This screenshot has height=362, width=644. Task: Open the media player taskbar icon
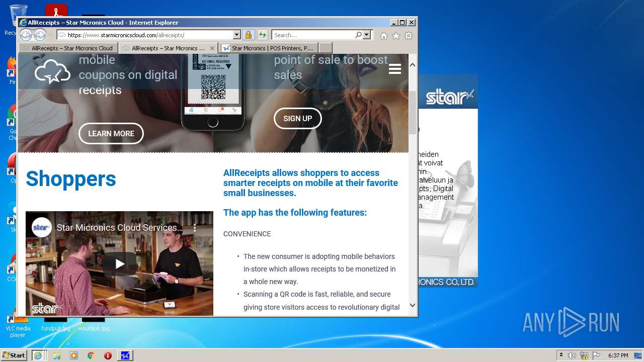[x=74, y=355]
